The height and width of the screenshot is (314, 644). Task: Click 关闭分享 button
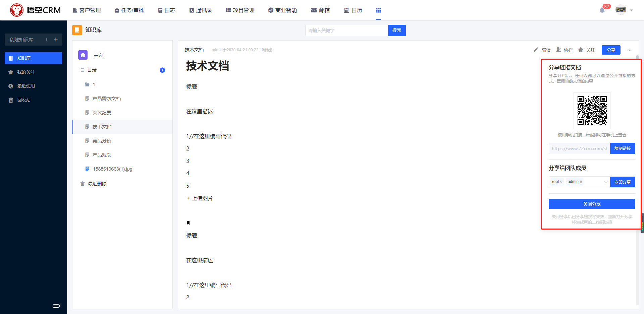click(592, 204)
